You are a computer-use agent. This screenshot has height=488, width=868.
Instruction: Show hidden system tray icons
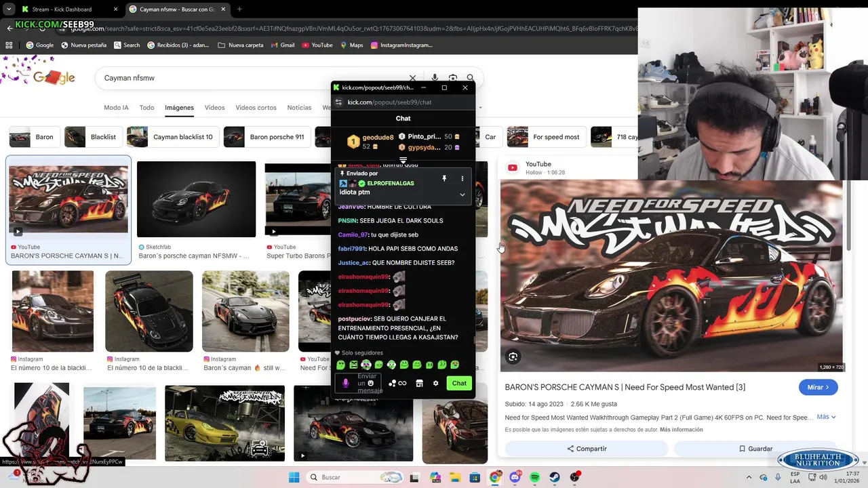tap(749, 477)
